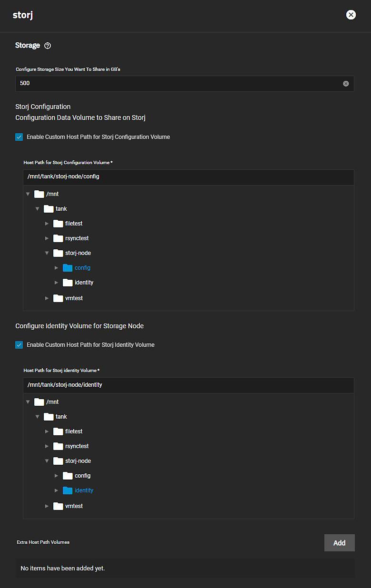Select the blue config folder icon in the configuration tree
371x588 pixels.
pyautogui.click(x=67, y=268)
